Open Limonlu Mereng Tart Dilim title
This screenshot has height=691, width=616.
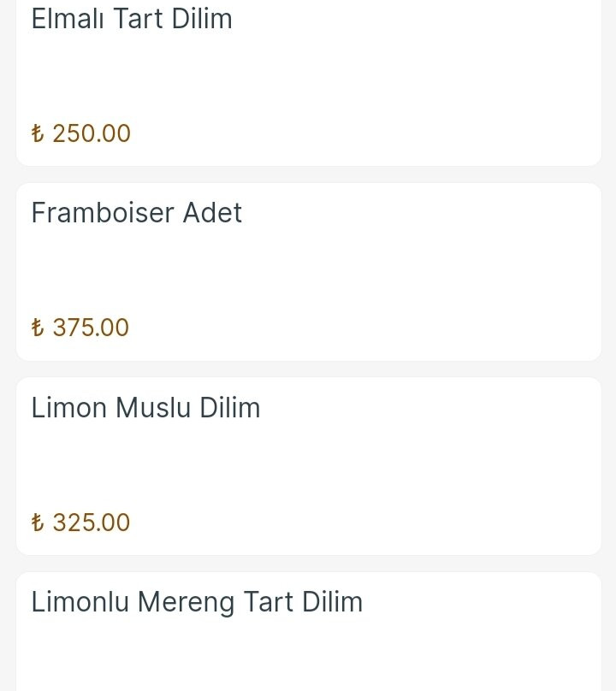tap(197, 602)
